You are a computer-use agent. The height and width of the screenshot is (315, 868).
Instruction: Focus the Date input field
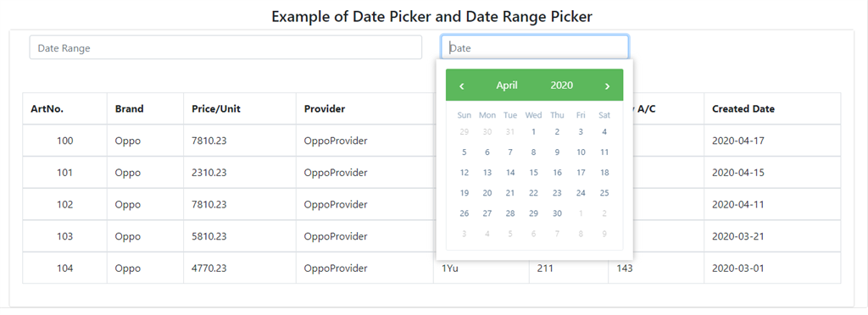pos(535,47)
